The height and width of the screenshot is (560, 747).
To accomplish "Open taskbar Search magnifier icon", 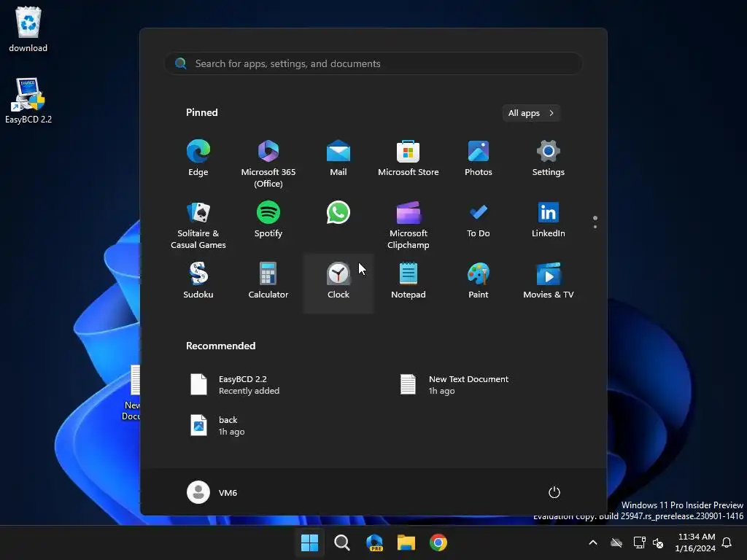I will (341, 542).
